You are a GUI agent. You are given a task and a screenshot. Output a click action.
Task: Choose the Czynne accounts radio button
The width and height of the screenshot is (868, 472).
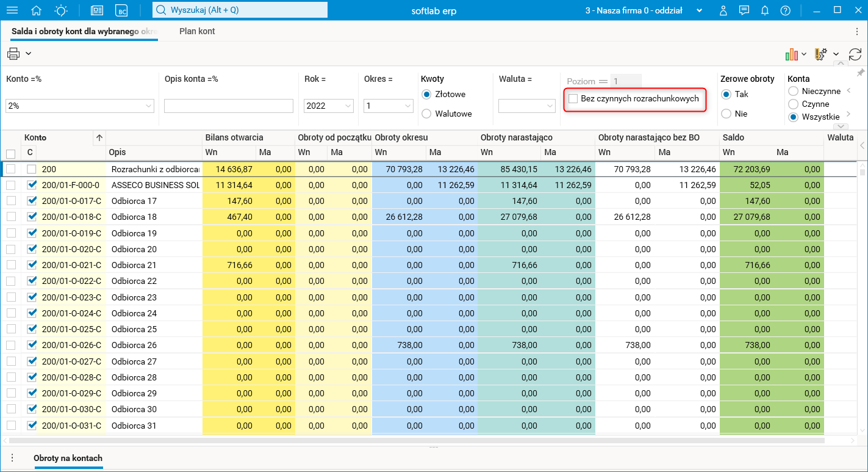(793, 104)
